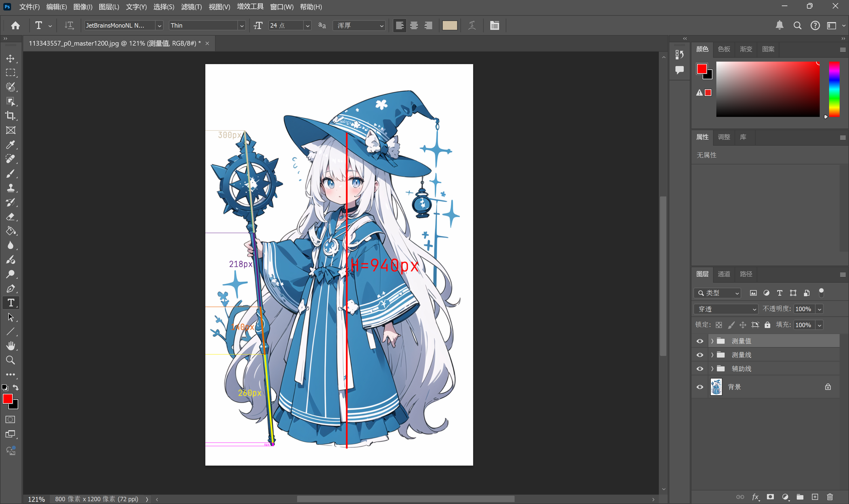This screenshot has height=504, width=849.
Task: Hide the 测量值 layer group
Action: pyautogui.click(x=699, y=341)
